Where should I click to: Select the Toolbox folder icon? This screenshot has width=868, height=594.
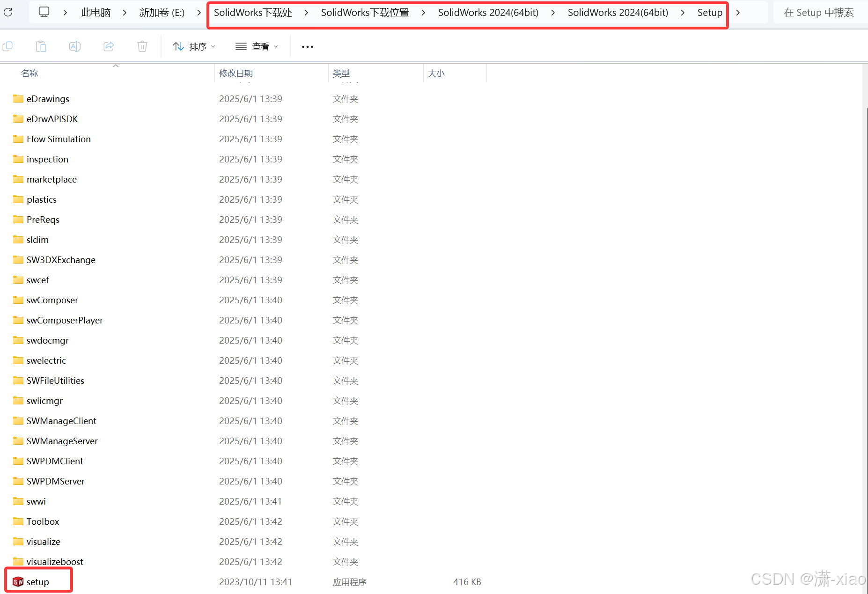click(18, 521)
